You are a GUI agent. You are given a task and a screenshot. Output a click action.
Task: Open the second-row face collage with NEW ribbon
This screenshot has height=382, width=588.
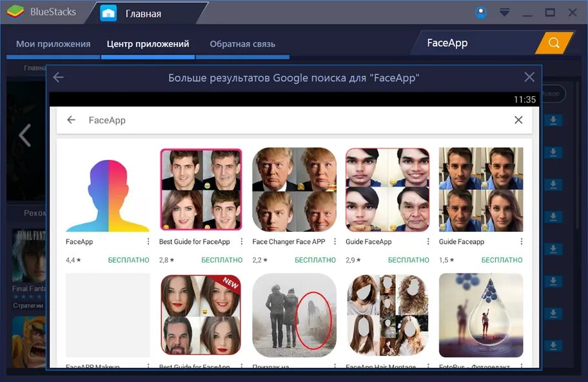[x=201, y=315]
